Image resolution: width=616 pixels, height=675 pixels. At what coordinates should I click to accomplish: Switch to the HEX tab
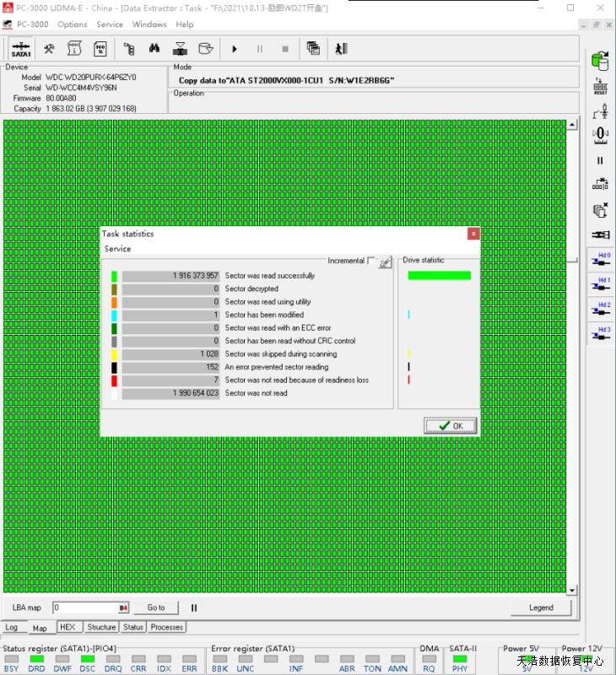click(x=68, y=627)
